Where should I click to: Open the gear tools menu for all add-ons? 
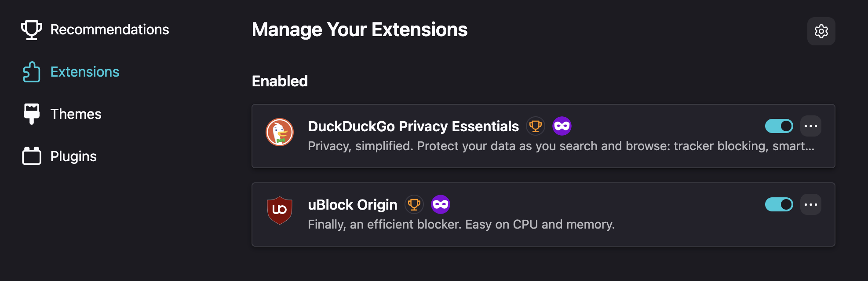[x=821, y=31]
